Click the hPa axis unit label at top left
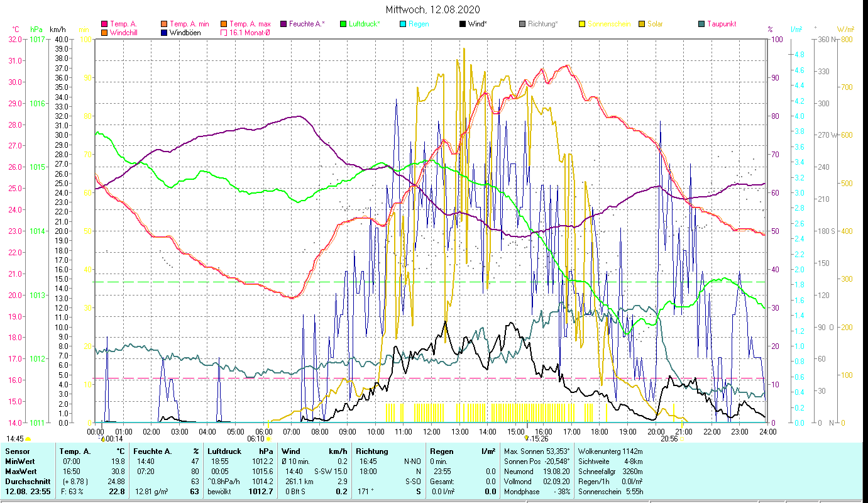The image size is (868, 503). pyautogui.click(x=36, y=30)
